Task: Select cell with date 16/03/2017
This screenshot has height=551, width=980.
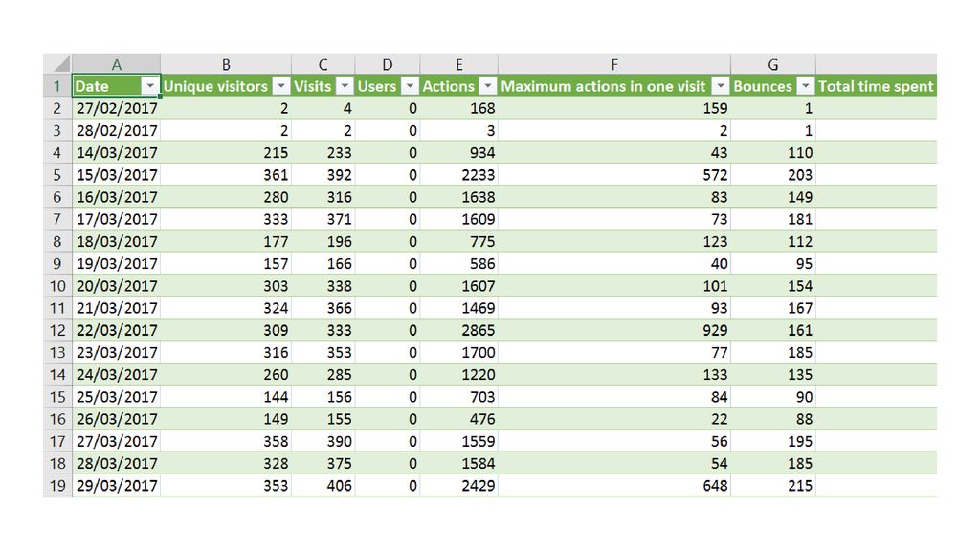Action: point(116,197)
